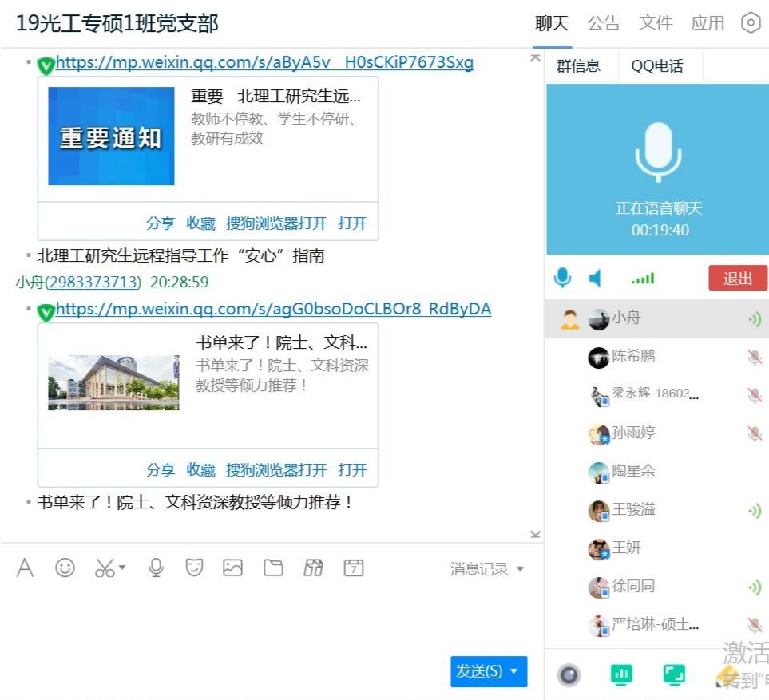The width and height of the screenshot is (769, 700).
Task: Open the mp.weixin.qq.com link ending RdByDA
Action: [273, 309]
